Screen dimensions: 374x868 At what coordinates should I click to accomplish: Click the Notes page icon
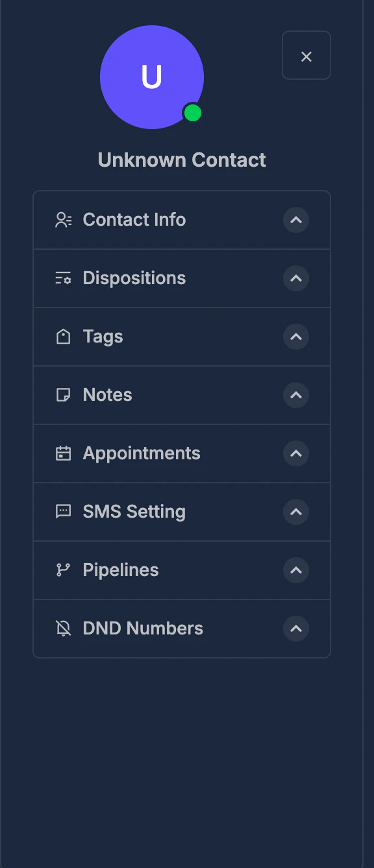click(63, 395)
